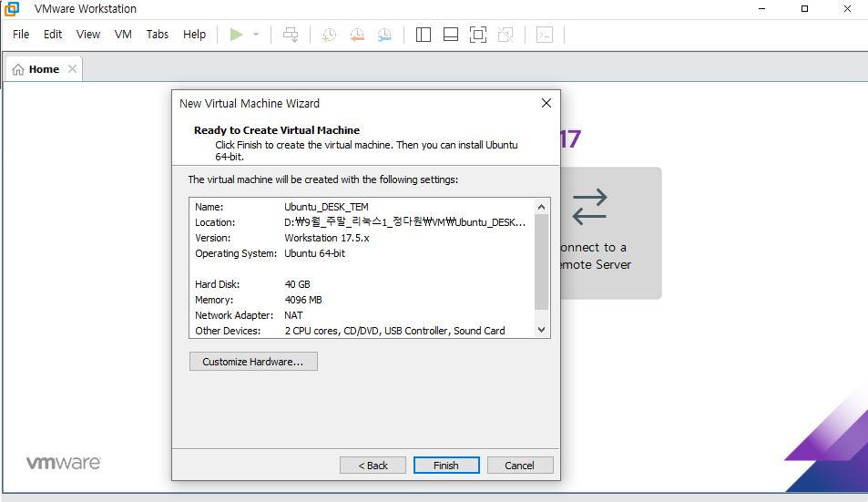Click the VMware Workstation app icon

(12, 9)
